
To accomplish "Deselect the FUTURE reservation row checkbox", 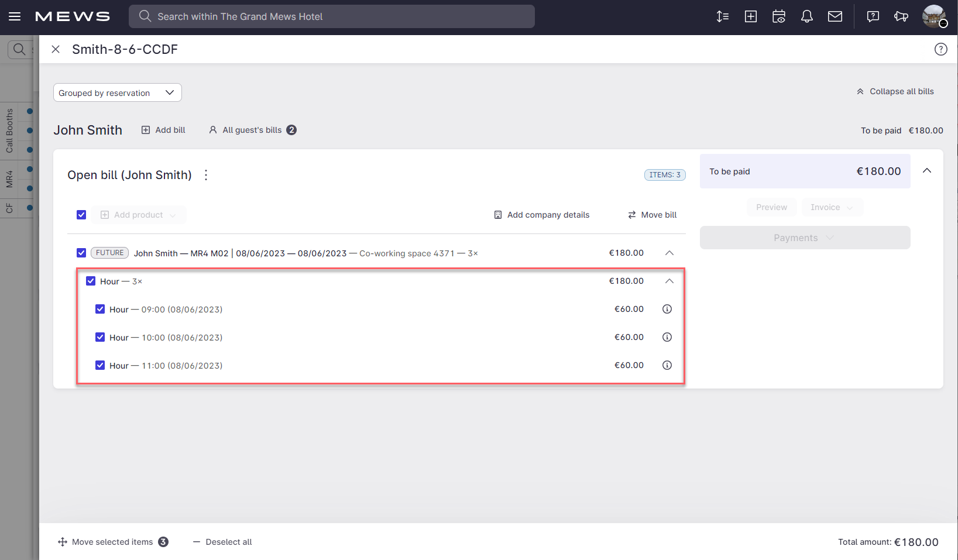I will point(81,253).
